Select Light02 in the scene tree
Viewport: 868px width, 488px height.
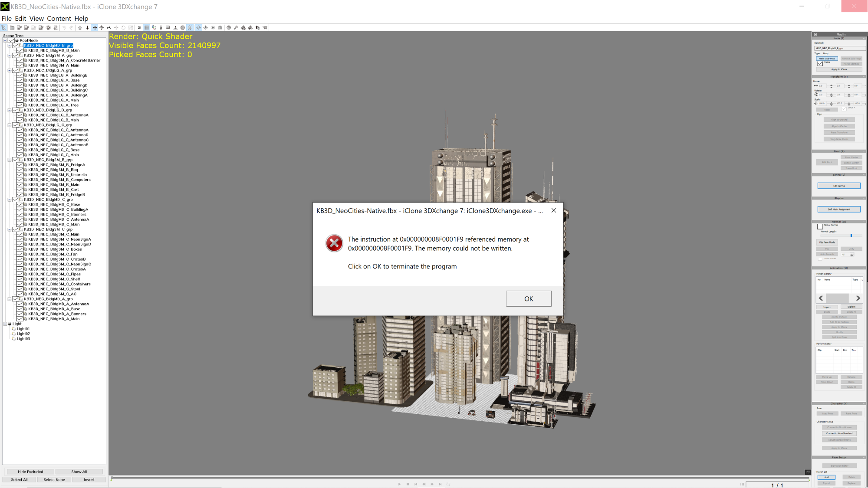tap(23, 334)
